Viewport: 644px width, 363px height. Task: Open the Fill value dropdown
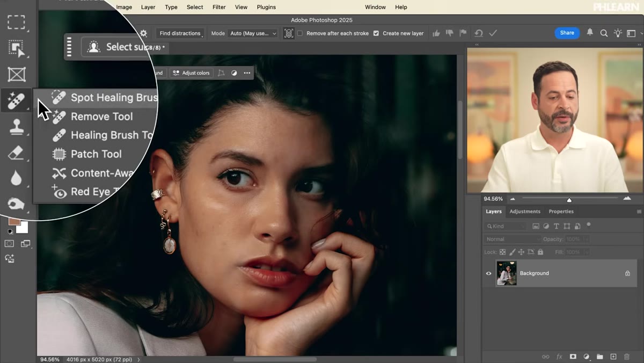586,252
